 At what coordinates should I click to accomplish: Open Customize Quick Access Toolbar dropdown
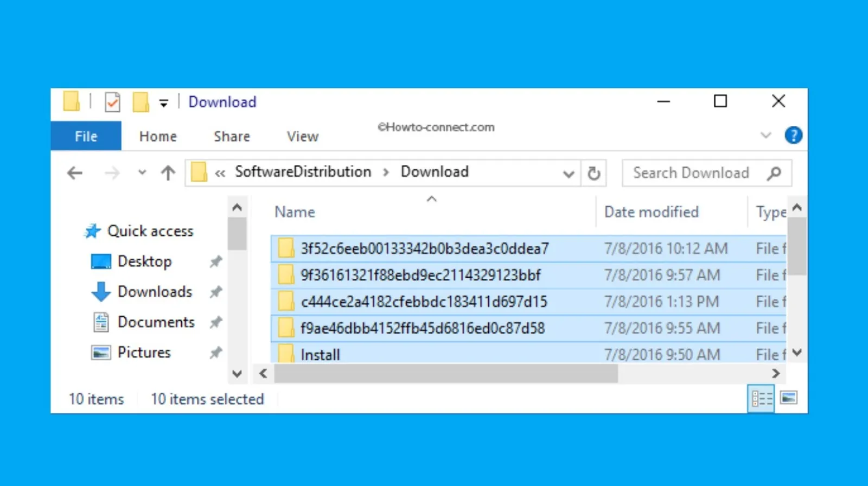pos(163,103)
